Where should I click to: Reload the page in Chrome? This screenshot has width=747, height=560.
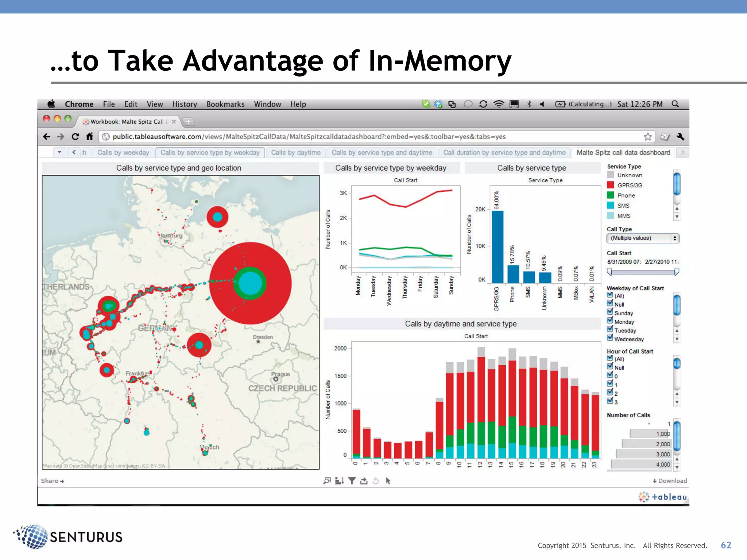tap(75, 137)
